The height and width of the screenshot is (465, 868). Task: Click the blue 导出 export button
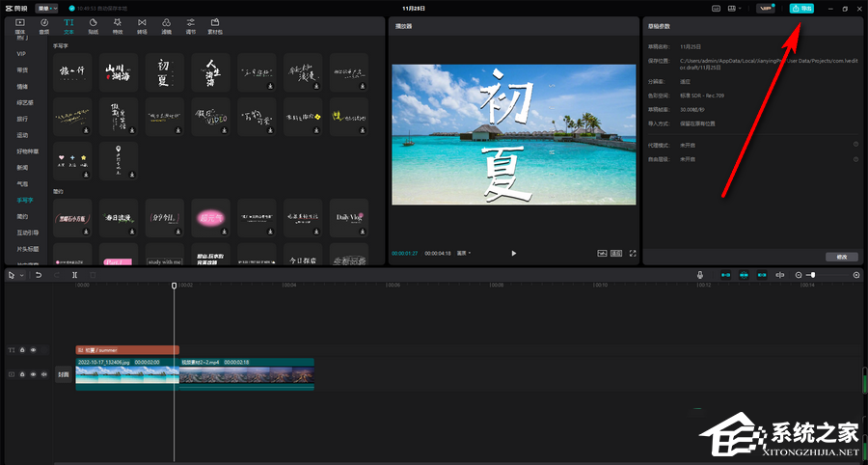(800, 8)
